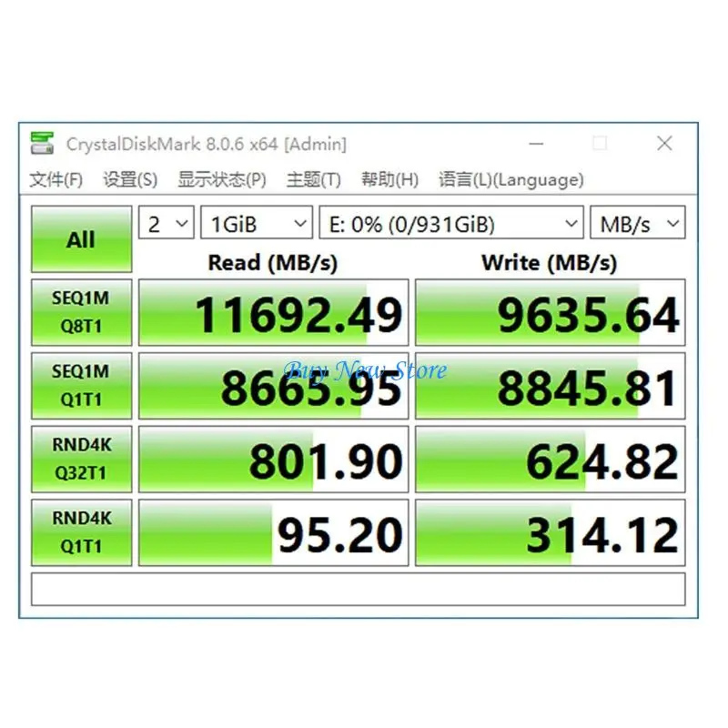Expand the 1GiB test size dropdown
Screen dimensions: 728x728
tap(257, 223)
